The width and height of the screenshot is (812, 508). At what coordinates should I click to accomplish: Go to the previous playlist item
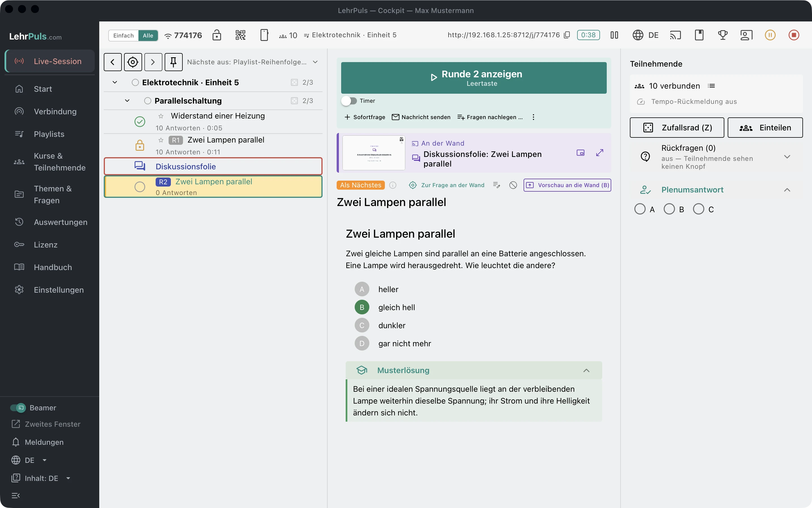click(x=113, y=62)
